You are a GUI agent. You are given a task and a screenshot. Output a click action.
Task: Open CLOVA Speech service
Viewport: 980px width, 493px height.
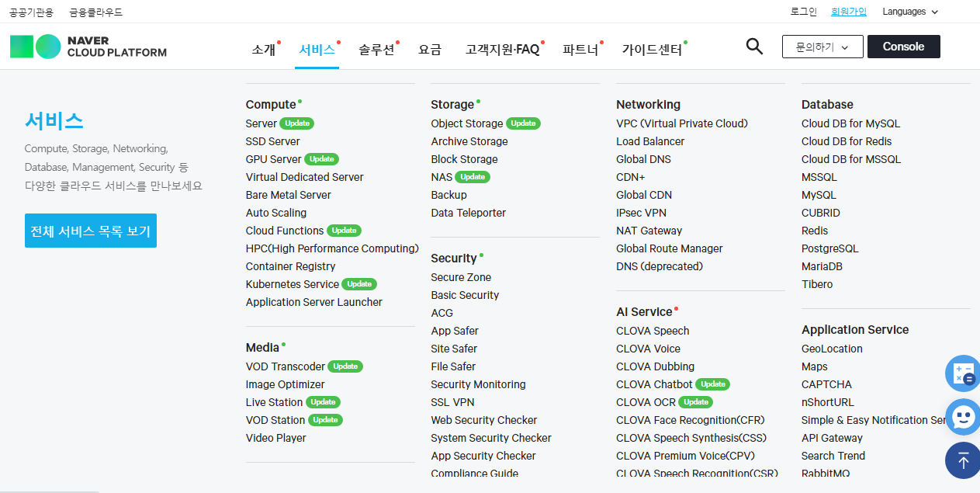point(653,331)
